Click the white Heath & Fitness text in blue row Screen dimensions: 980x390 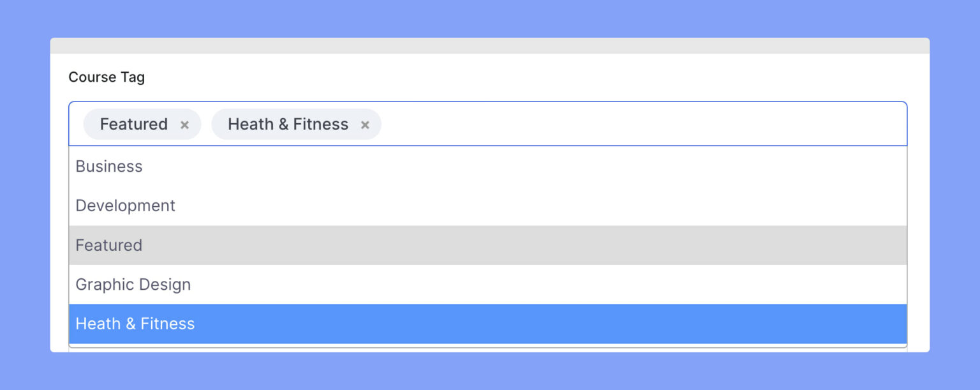point(135,324)
